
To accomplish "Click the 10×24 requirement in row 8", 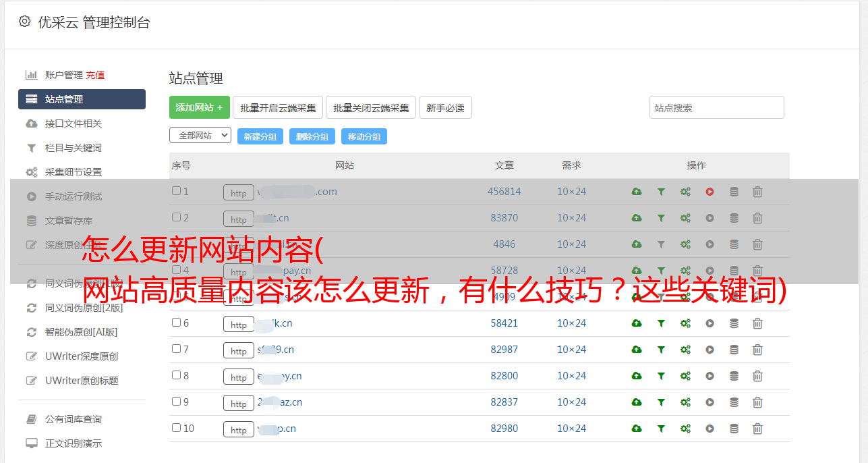I will tap(572, 376).
